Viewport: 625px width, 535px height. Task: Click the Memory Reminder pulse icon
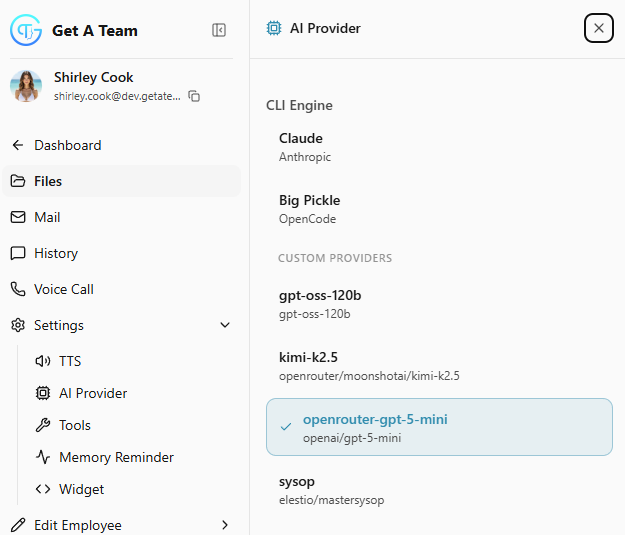(x=42, y=457)
